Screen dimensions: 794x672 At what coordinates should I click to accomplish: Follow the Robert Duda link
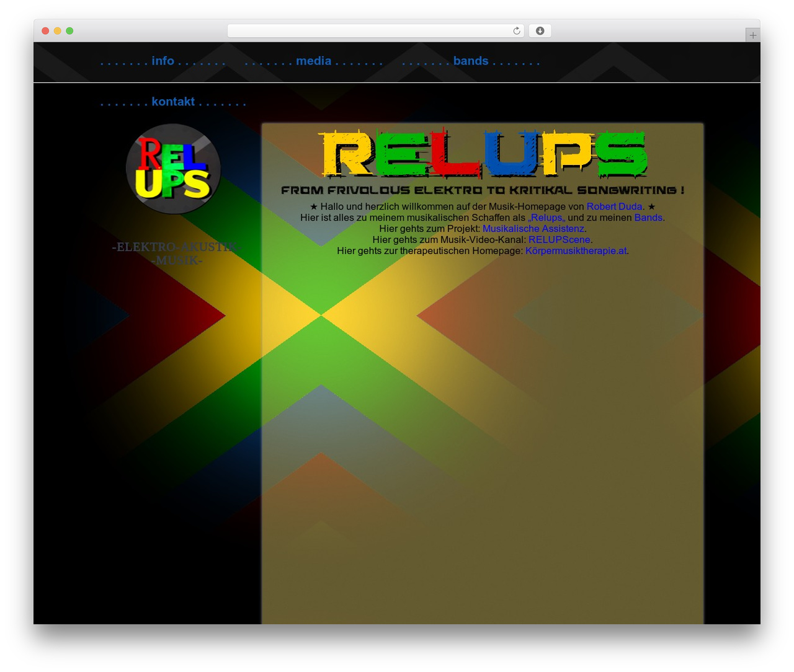(x=614, y=206)
